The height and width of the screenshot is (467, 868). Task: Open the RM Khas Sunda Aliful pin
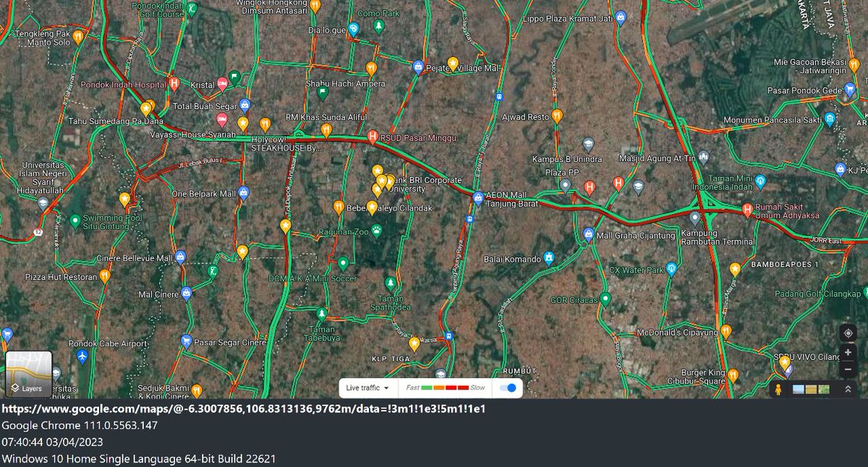coord(325,130)
